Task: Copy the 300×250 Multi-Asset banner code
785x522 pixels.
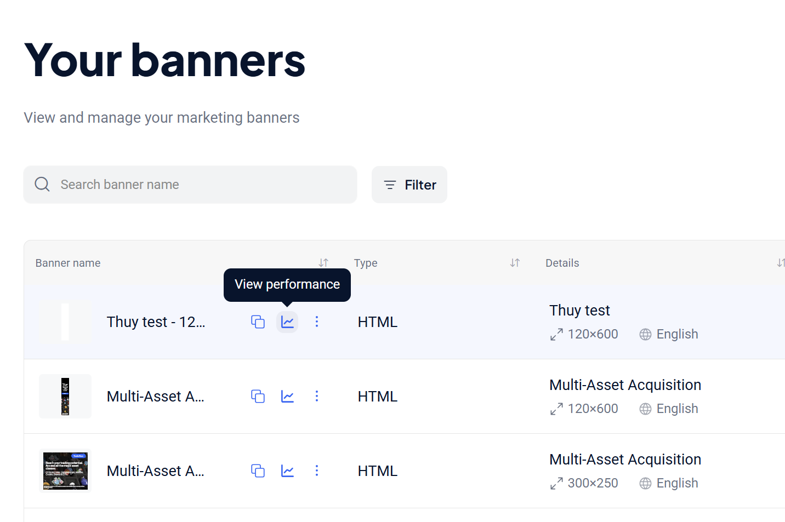Action: (x=258, y=471)
